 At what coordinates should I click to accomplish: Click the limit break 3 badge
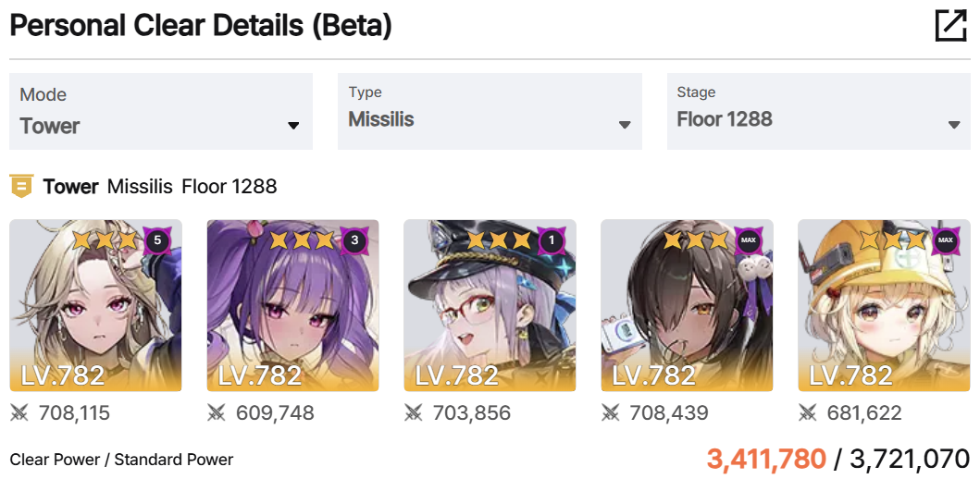point(354,240)
